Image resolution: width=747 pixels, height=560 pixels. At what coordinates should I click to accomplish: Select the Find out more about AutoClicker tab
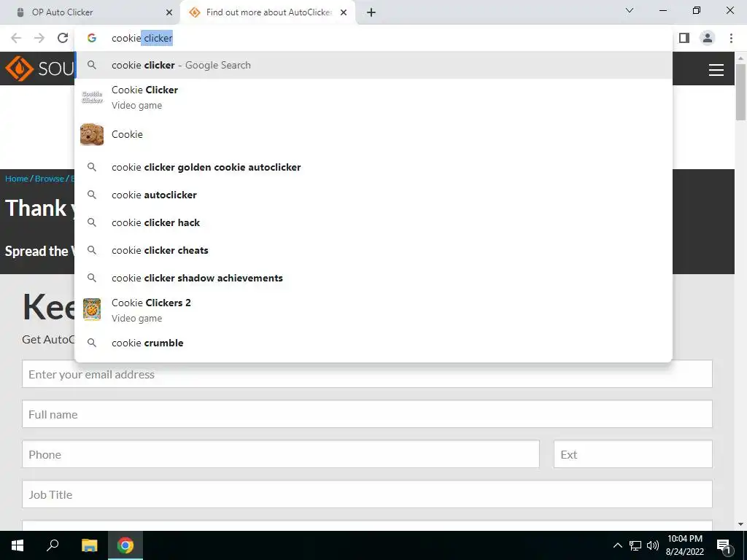pos(267,12)
